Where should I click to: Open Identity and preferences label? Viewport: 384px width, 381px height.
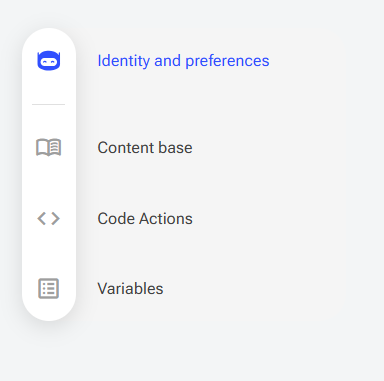point(183,61)
